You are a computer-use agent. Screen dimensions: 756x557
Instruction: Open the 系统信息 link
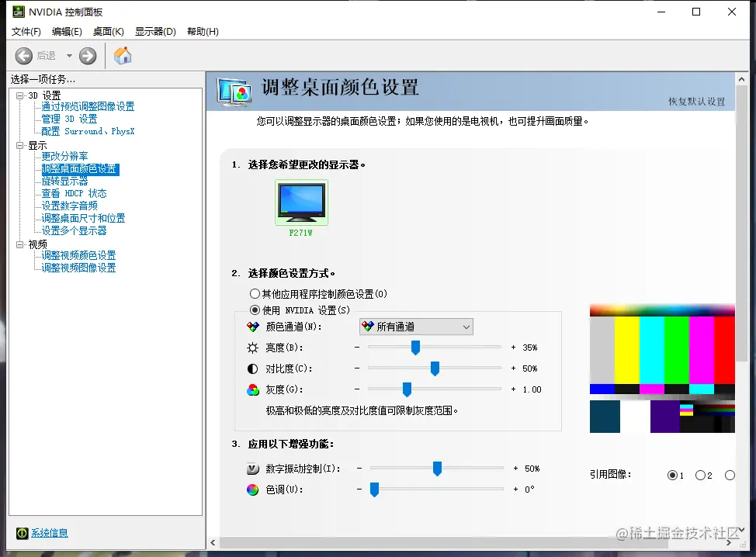tap(49, 533)
